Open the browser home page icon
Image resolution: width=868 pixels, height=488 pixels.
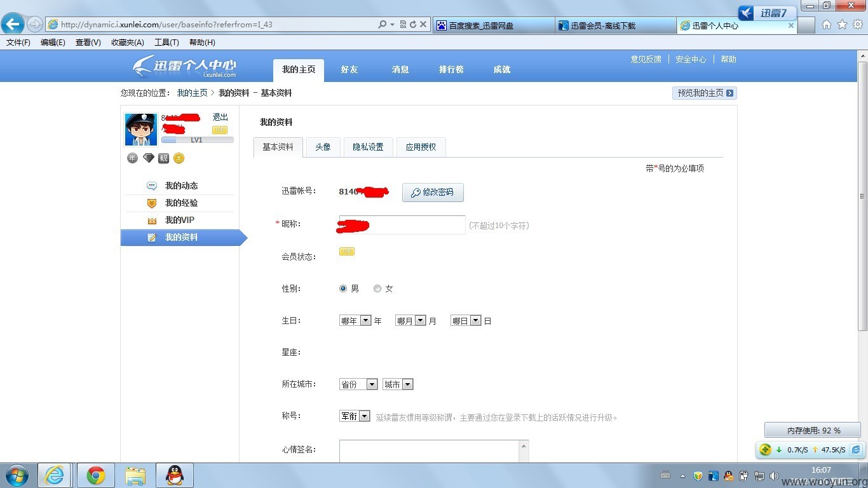(x=827, y=25)
